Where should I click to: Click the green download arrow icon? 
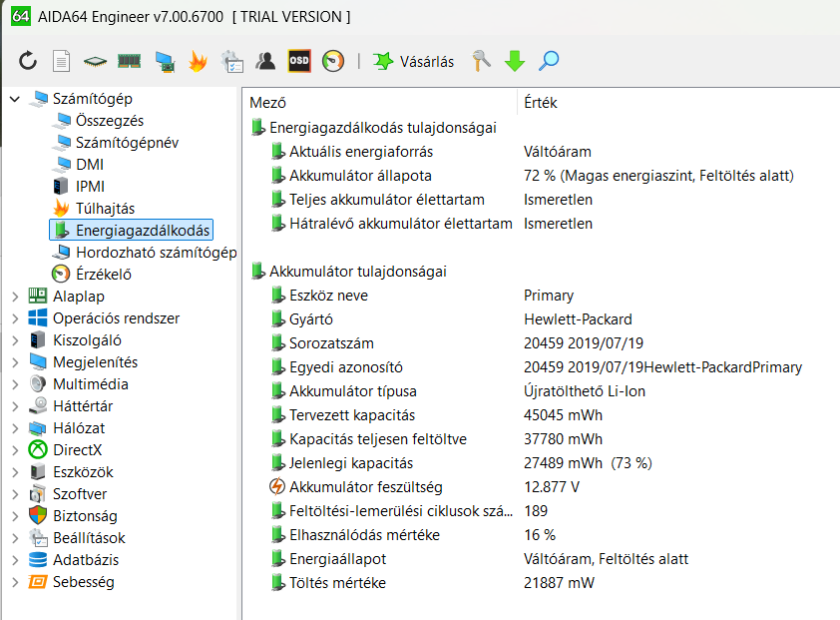tap(515, 61)
